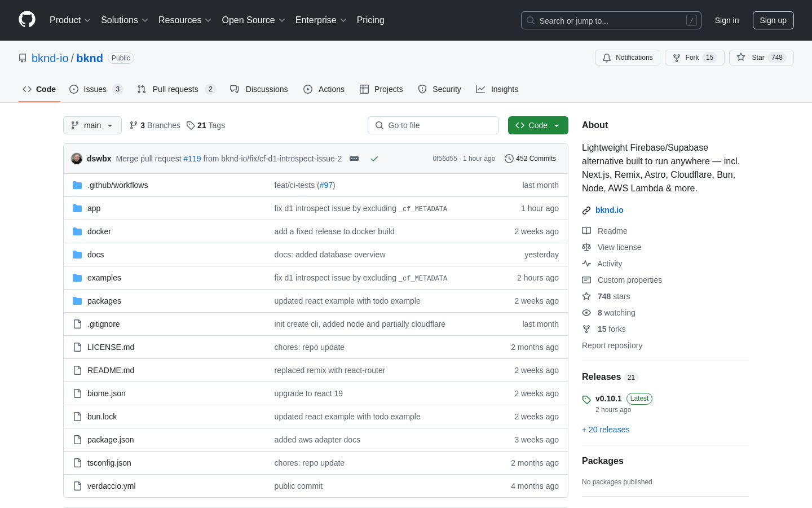Click the green commit status checkmark
Screen dimensions: 812x508
[374, 159]
